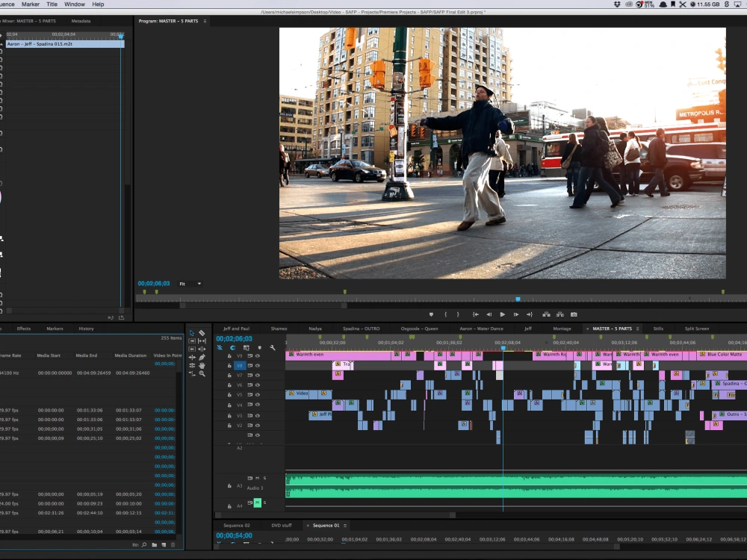The image size is (747, 560).
Task: Export frame with camera icon
Action: click(574, 314)
